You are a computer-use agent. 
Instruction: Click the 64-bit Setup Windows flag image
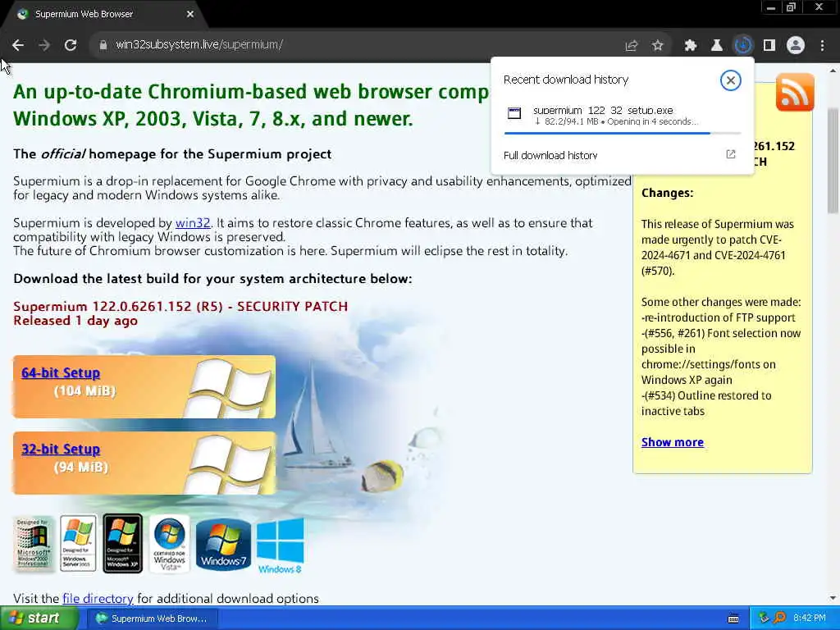tap(230, 387)
